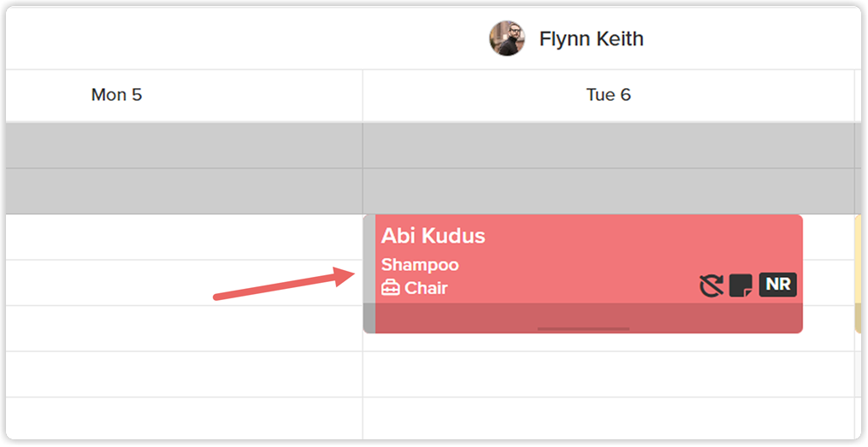This screenshot has width=868, height=447.
Task: Open the Tue 6 day header
Action: coord(608,95)
